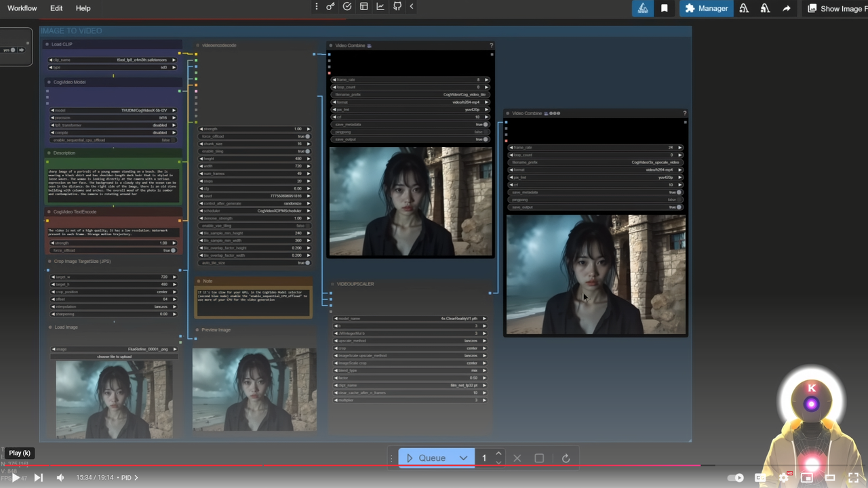Open upscaler model_name dropdown
This screenshot has width=868, height=488.
pyautogui.click(x=410, y=318)
